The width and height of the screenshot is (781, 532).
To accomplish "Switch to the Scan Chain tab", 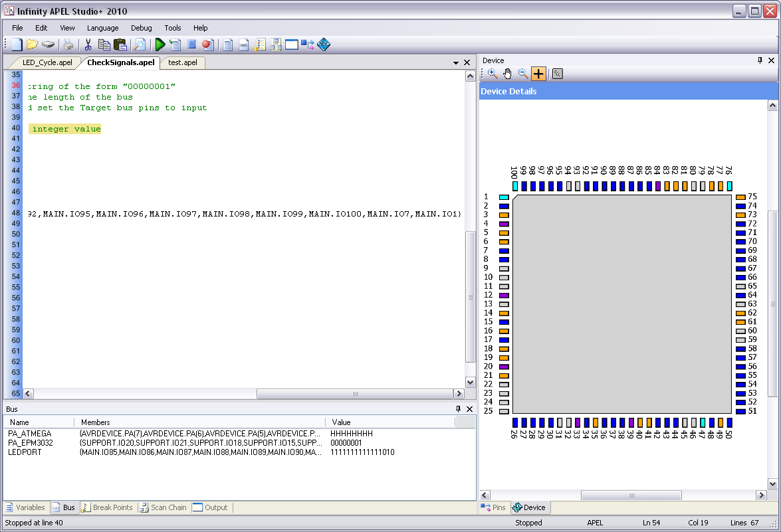I will [x=163, y=507].
